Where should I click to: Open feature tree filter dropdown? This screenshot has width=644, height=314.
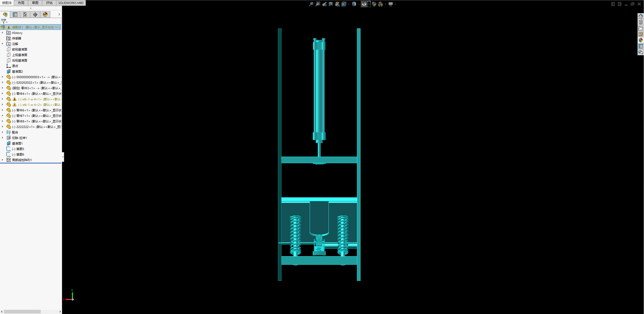pyautogui.click(x=4, y=22)
